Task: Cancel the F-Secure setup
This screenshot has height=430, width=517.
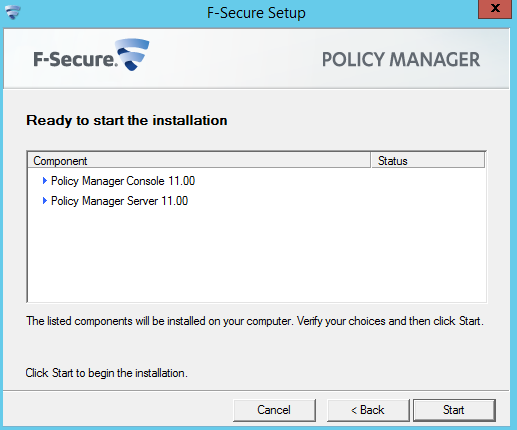Action: point(274,410)
